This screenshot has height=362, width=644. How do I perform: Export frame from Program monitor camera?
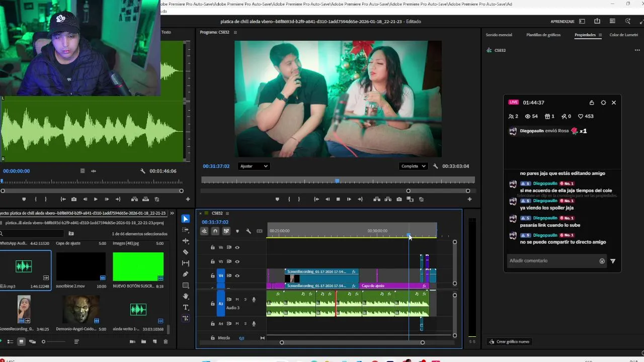(x=399, y=199)
